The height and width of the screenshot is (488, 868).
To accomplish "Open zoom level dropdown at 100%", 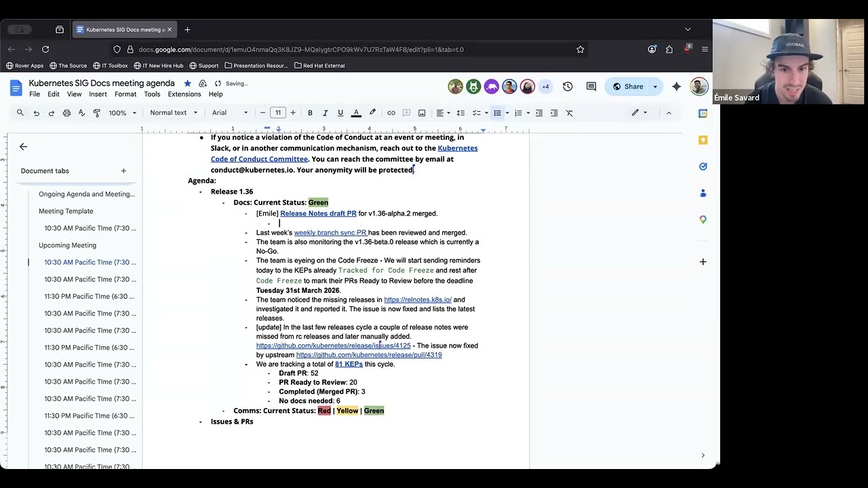I will pyautogui.click(x=123, y=113).
